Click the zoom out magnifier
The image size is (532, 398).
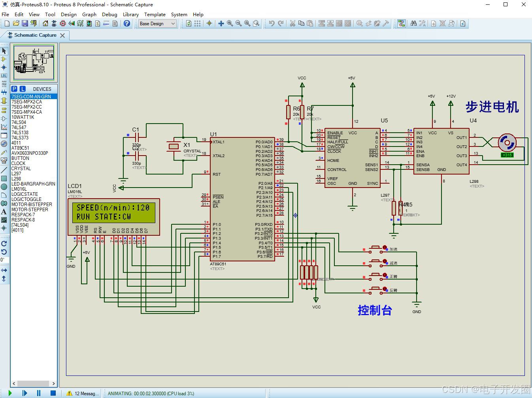(238, 24)
